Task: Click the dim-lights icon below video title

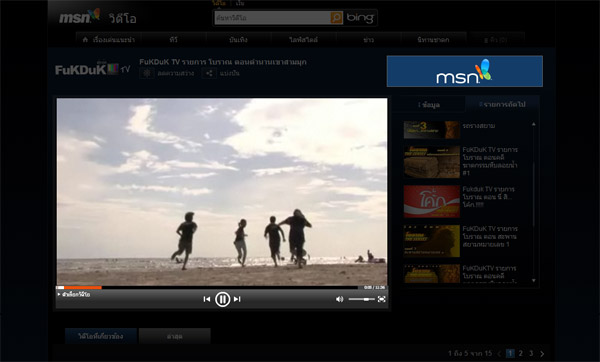Action: (x=147, y=73)
